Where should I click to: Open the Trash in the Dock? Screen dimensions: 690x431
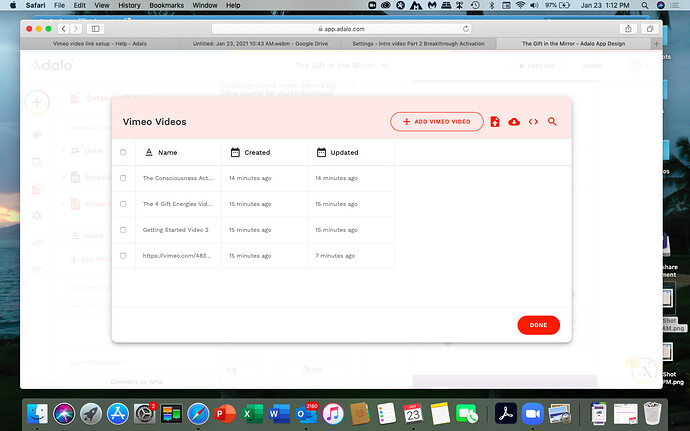pyautogui.click(x=652, y=413)
